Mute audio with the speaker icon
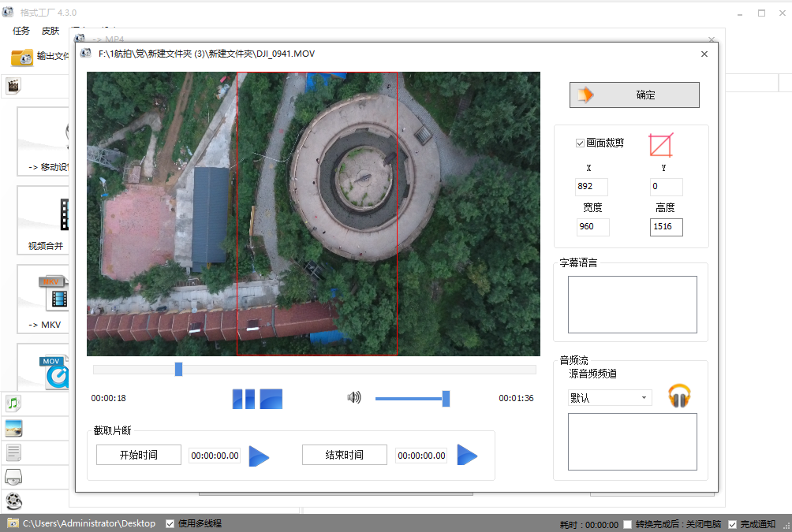Viewport: 792px width, 532px height. (354, 397)
